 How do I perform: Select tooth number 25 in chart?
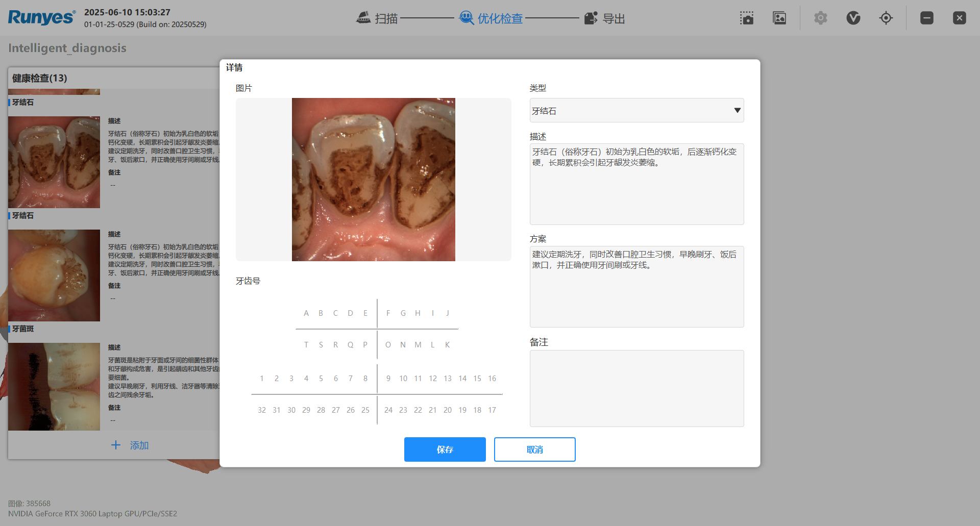click(x=365, y=410)
